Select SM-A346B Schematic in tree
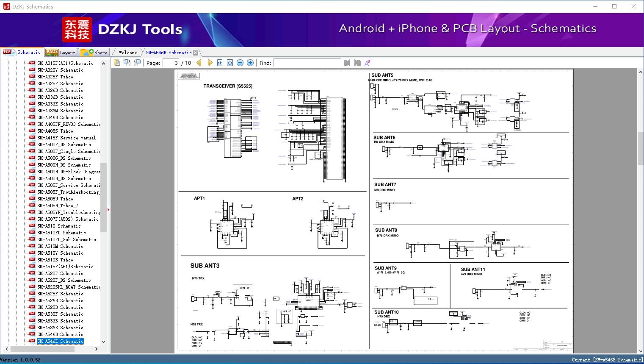The image size is (644, 364). (60, 117)
